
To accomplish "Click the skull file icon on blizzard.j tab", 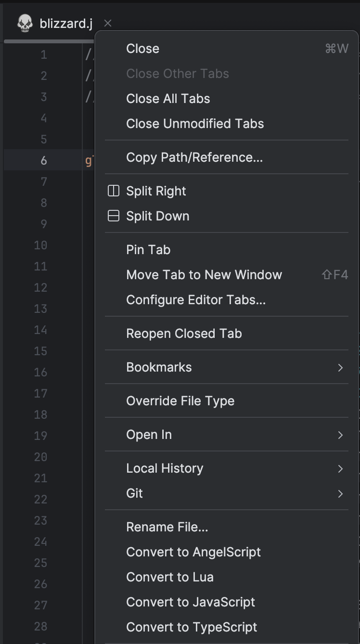I will [25, 23].
